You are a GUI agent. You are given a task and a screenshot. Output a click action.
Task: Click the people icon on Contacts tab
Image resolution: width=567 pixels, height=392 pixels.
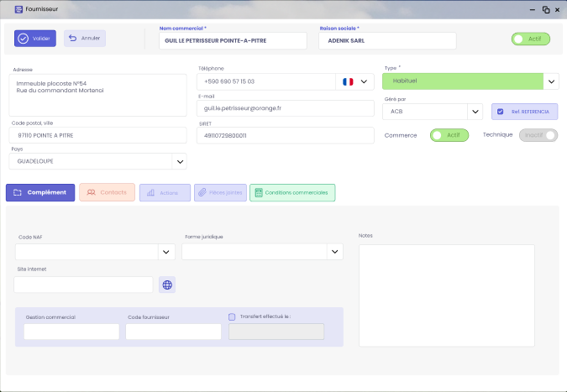pyautogui.click(x=91, y=193)
